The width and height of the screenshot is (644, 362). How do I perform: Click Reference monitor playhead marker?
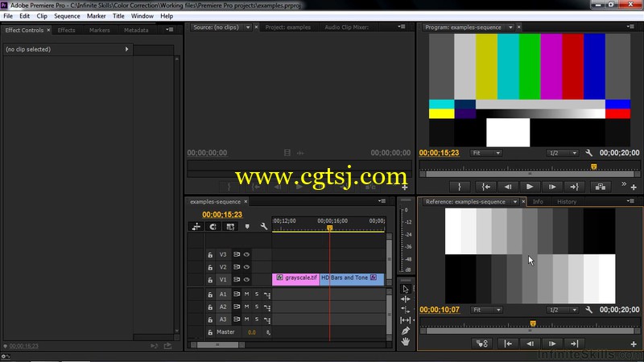coord(533,323)
